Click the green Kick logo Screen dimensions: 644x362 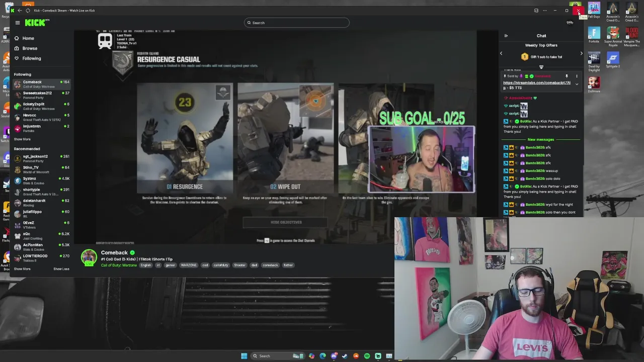(37, 23)
